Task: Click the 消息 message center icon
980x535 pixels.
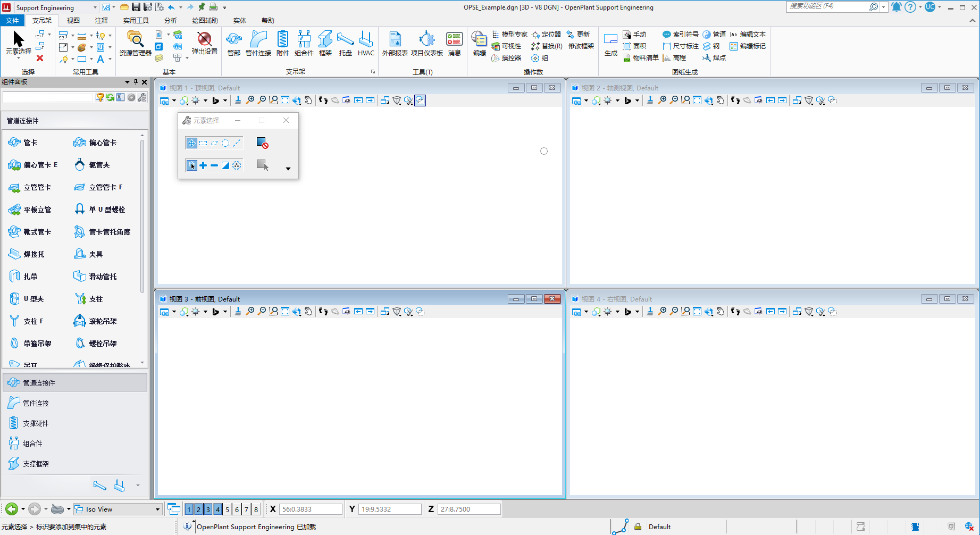Action: pyautogui.click(x=454, y=43)
